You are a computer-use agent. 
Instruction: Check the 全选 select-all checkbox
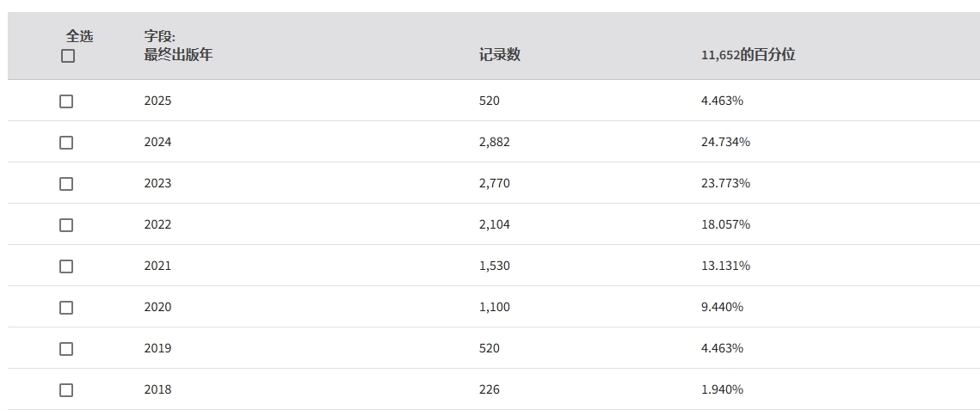(x=67, y=56)
